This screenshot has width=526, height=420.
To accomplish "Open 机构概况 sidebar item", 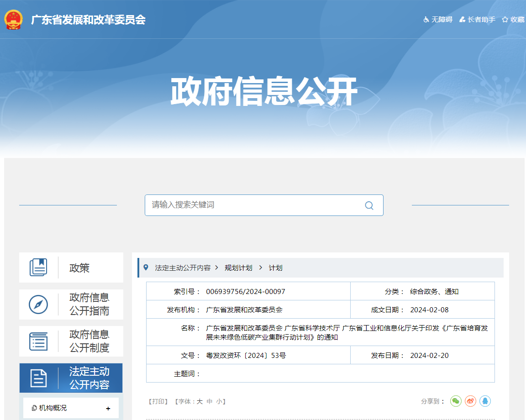I will (53, 408).
